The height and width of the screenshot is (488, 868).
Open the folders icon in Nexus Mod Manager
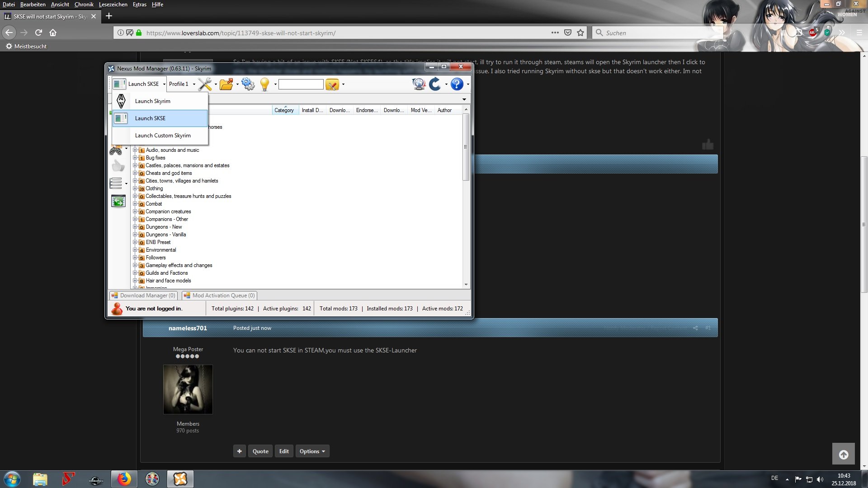click(x=226, y=84)
